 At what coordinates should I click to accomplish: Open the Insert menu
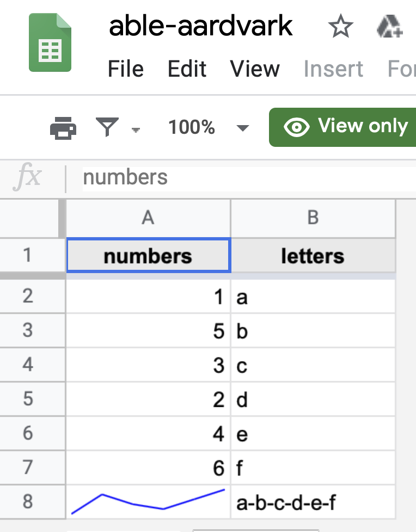coord(333,69)
